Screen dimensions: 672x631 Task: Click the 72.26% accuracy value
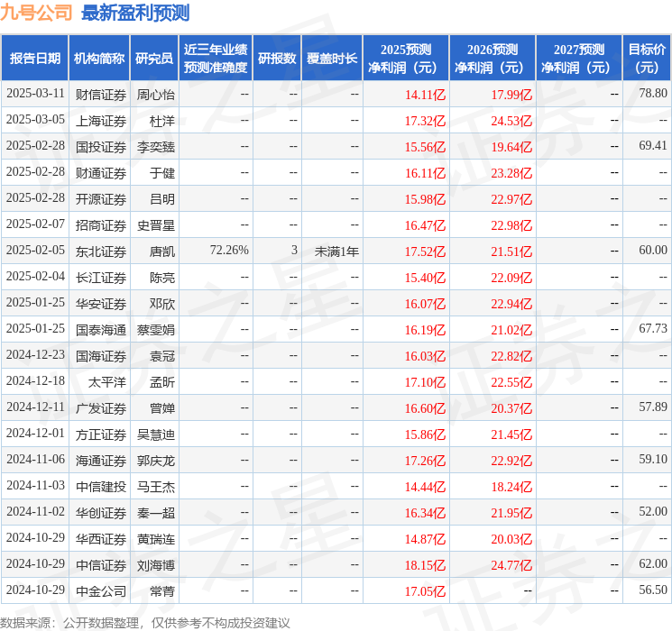[229, 251]
